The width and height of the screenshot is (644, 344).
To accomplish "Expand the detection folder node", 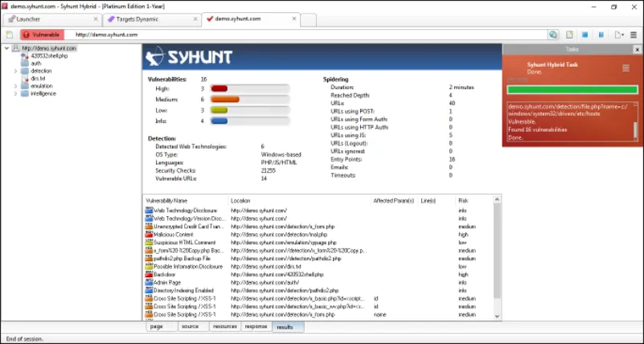I will click(15, 71).
